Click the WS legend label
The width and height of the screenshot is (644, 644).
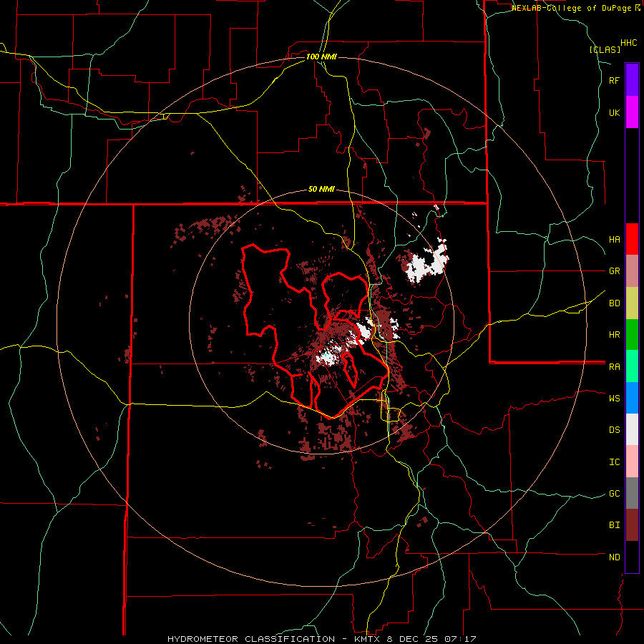click(x=614, y=398)
